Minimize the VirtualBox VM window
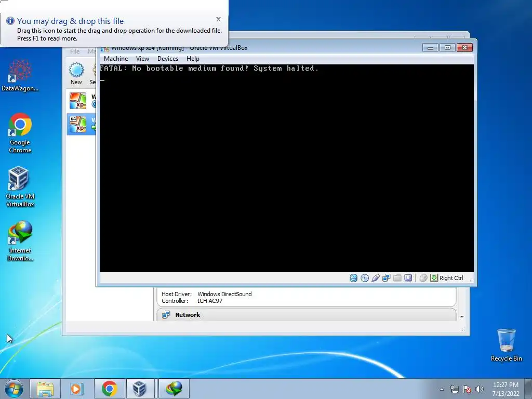 click(x=430, y=48)
